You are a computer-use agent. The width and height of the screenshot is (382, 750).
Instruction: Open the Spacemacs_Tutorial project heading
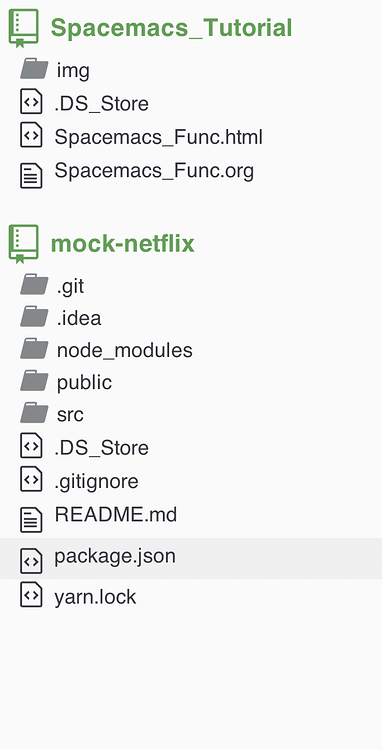pyautogui.click(x=171, y=28)
